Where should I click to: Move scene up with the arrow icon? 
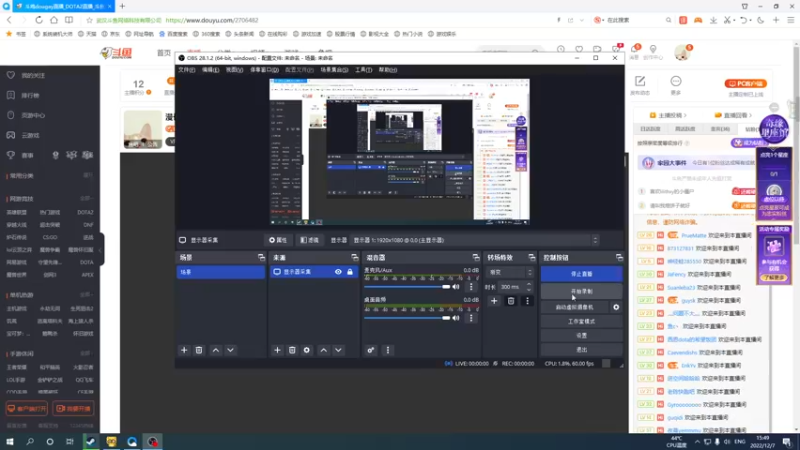click(216, 350)
